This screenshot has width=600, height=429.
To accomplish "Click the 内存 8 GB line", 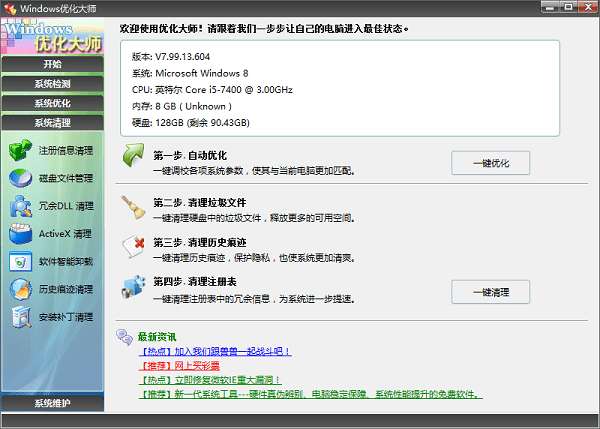I will click(x=182, y=106).
